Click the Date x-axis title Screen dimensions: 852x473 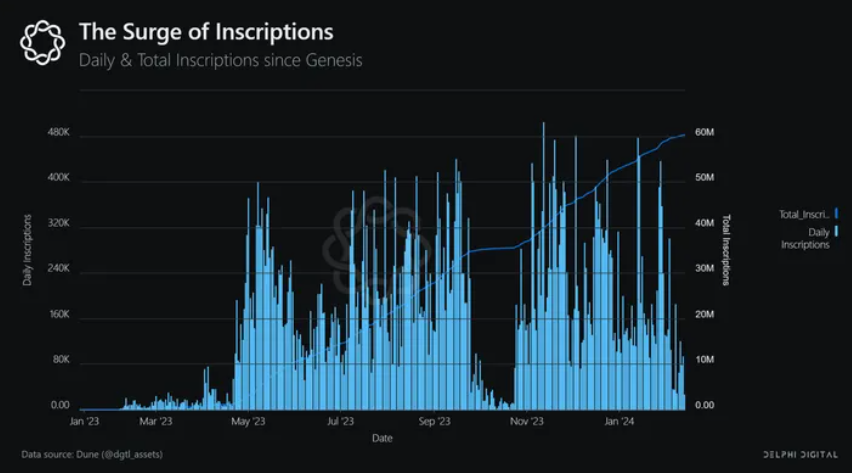click(x=382, y=438)
